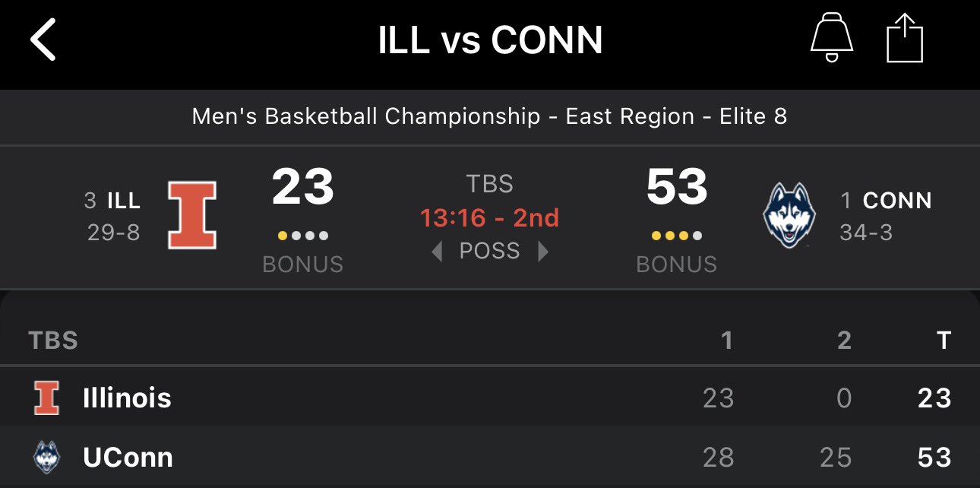This screenshot has height=488, width=980.
Task: Tap the small UConn logo in box score
Action: pyautogui.click(x=46, y=458)
